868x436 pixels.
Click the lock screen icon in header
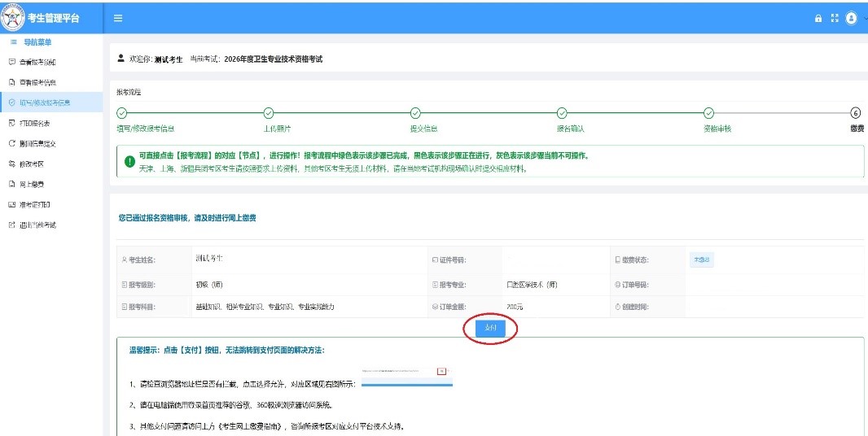coord(818,18)
